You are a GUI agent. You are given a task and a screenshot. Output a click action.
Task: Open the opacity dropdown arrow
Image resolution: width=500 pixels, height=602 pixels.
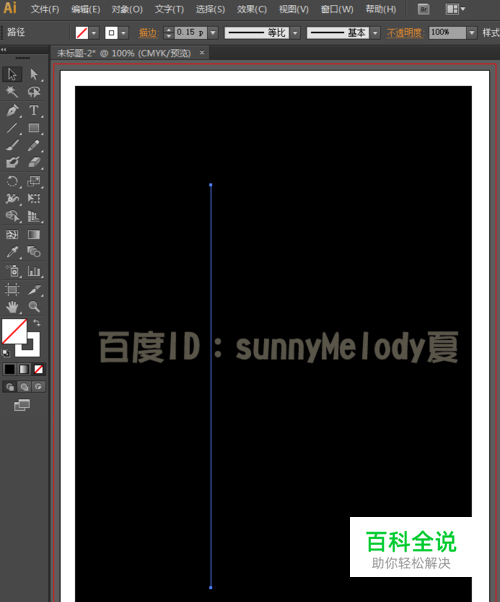pyautogui.click(x=472, y=33)
